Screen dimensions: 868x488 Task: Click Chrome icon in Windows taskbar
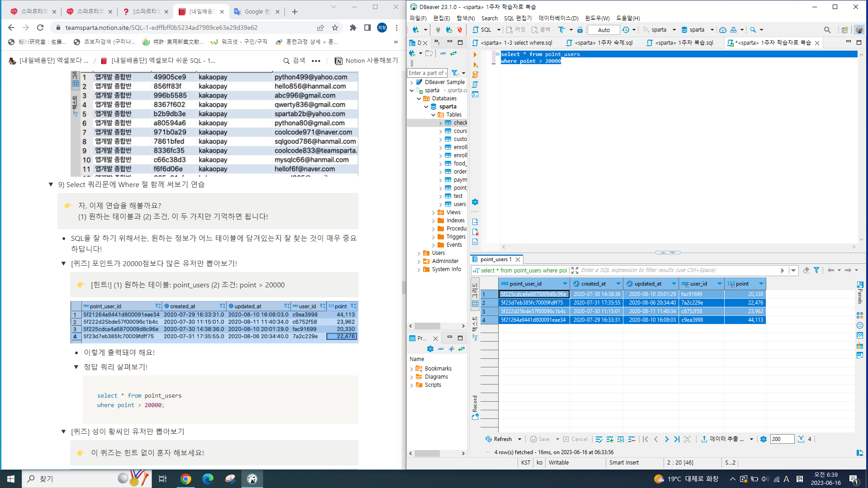pyautogui.click(x=186, y=479)
